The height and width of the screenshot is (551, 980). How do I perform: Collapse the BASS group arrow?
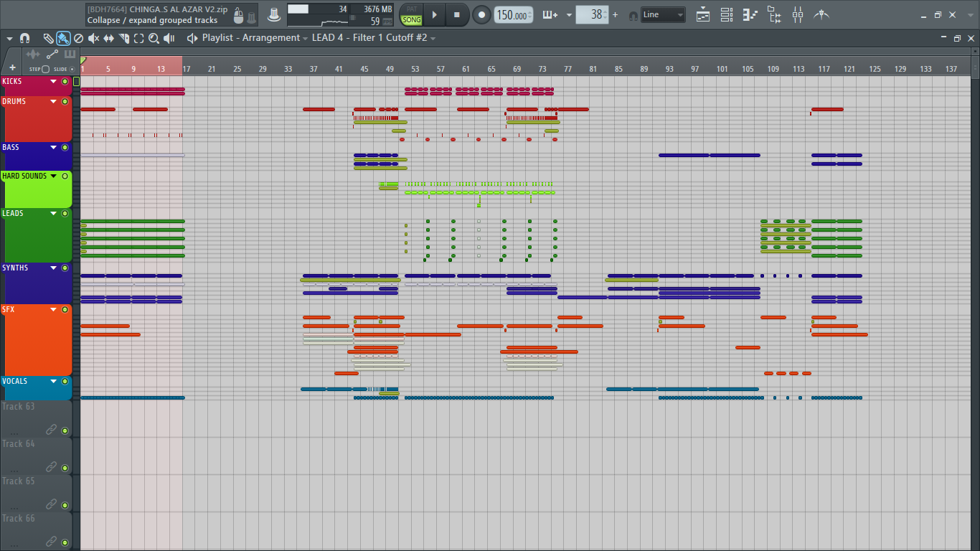click(53, 148)
